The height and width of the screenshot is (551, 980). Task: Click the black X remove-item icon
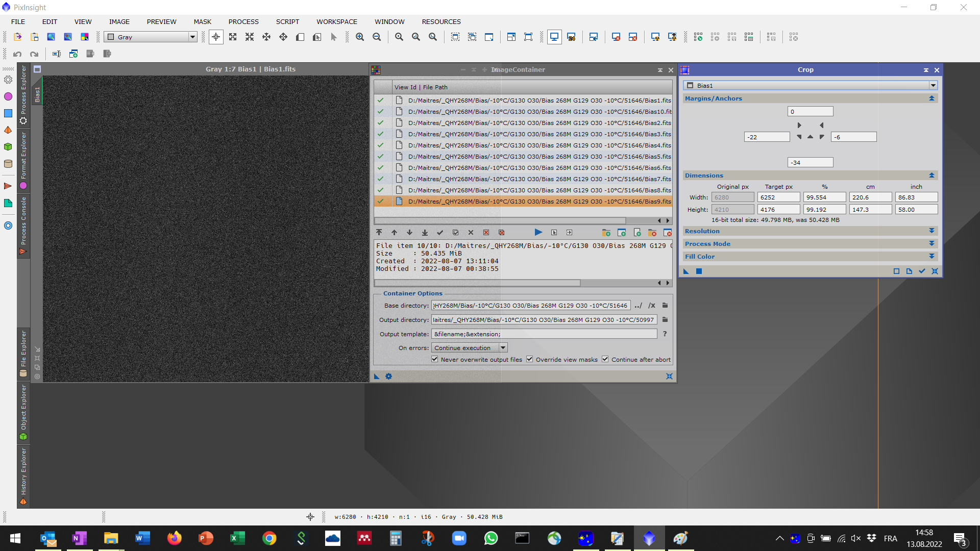tap(471, 232)
